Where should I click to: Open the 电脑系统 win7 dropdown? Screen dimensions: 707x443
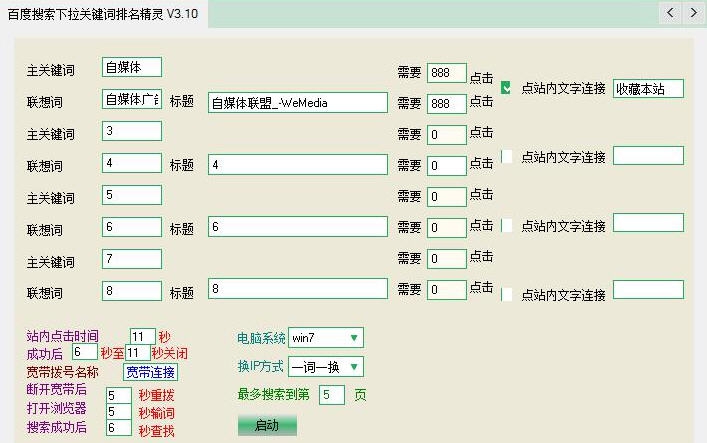(x=326, y=337)
